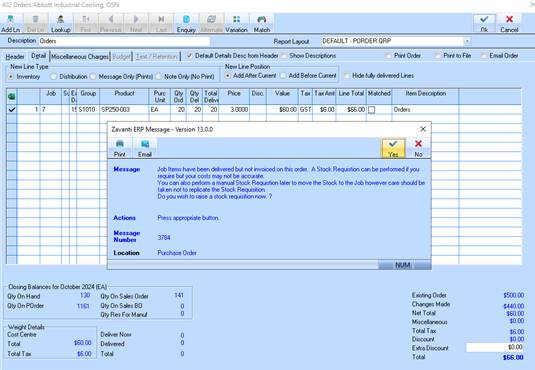
Task: Choose Add Before Current position
Action: coord(283,76)
